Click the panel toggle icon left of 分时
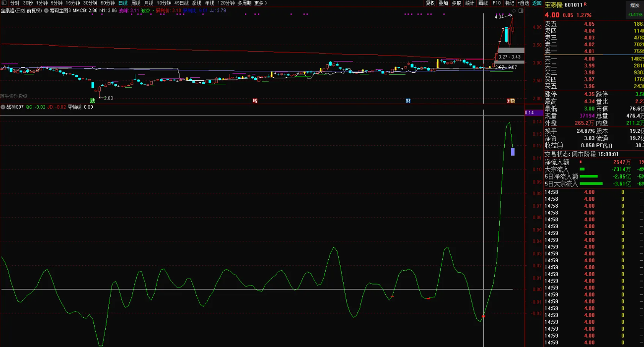This screenshot has width=644, height=347. (x=4, y=3)
